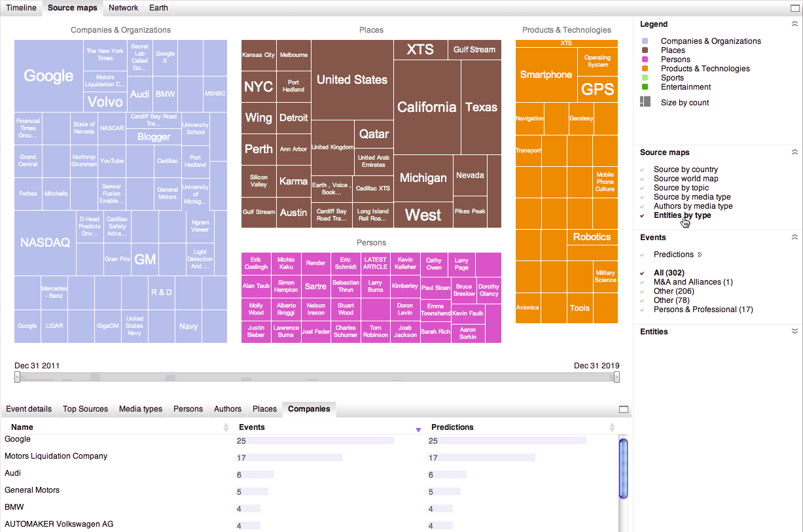Select the Audi table row
The image size is (803, 532).
[309, 474]
